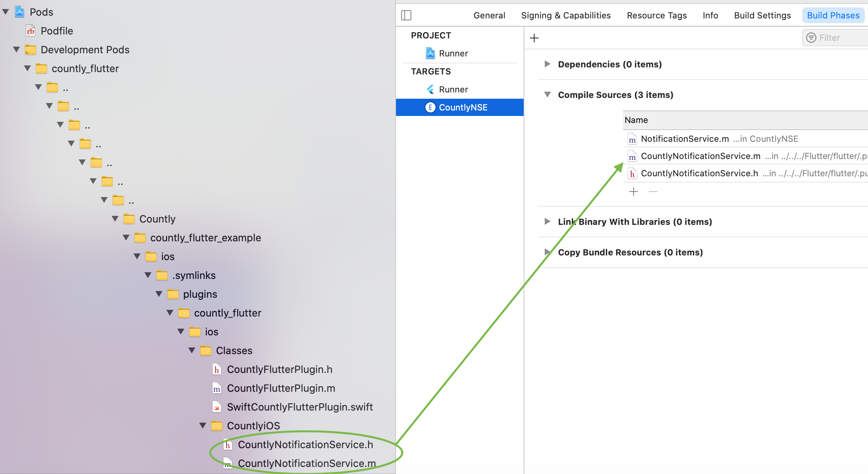Collapse the Compile Sources build phase
This screenshot has height=474, width=868.
[547, 94]
